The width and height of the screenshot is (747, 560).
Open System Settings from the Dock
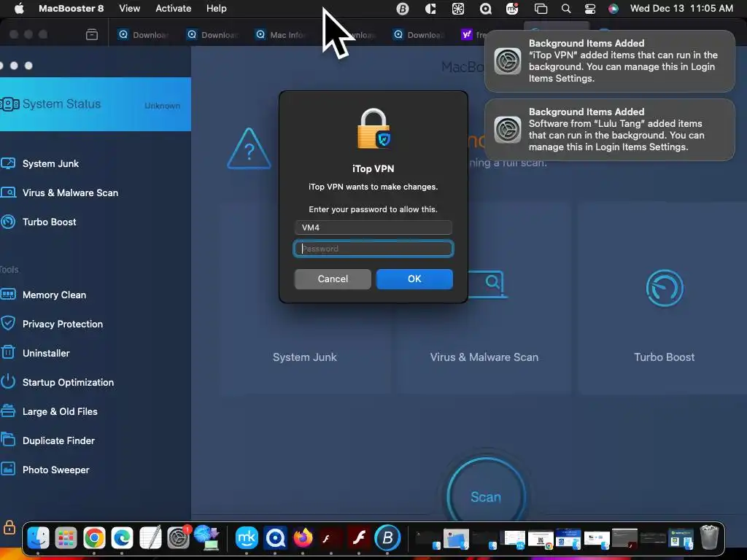178,538
